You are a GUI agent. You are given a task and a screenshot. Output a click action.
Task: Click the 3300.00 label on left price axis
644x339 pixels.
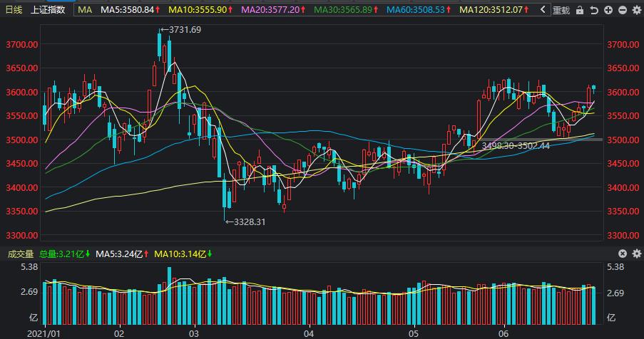pyautogui.click(x=22, y=235)
